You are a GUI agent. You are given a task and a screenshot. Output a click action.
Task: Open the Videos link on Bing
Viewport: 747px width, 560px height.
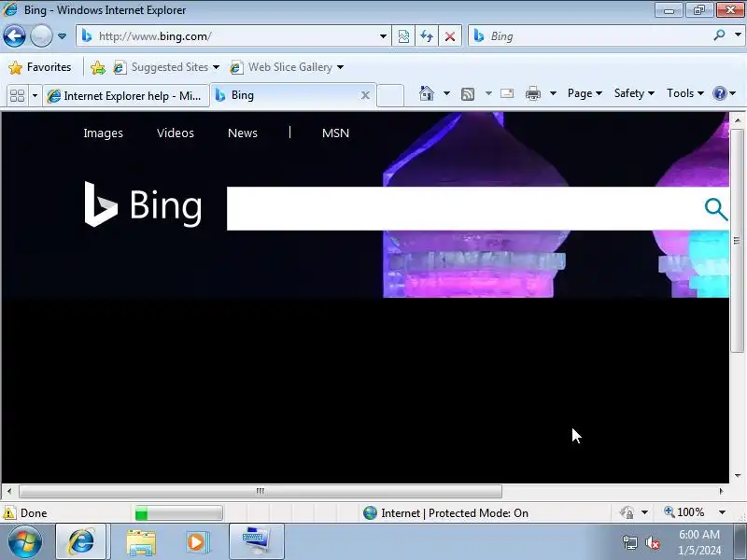tap(176, 133)
